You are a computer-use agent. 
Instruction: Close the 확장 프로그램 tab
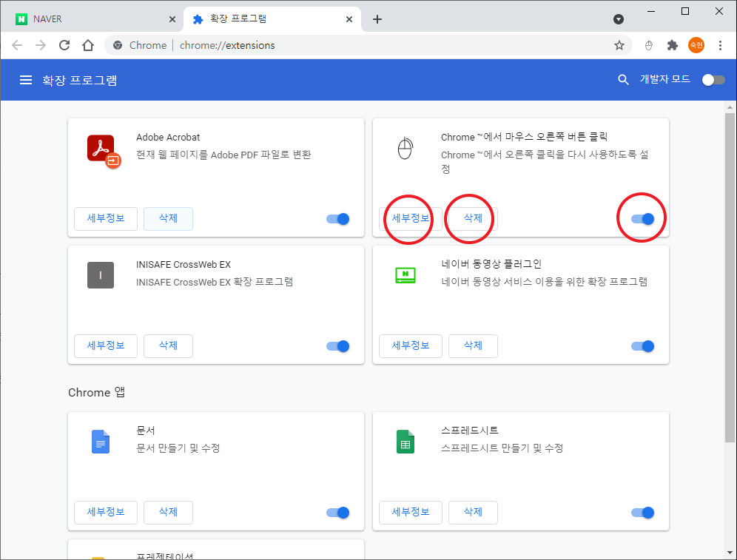(349, 19)
